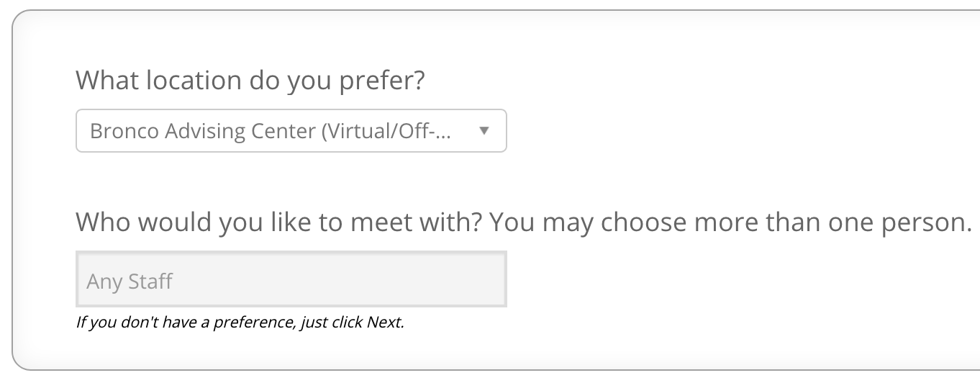Click the 'Any Staff' placeholder text

click(130, 281)
